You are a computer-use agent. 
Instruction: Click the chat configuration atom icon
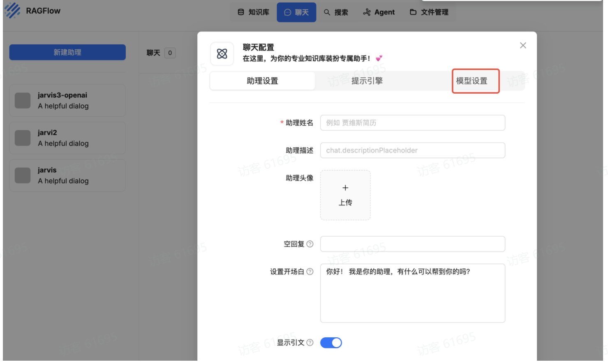coord(222,53)
